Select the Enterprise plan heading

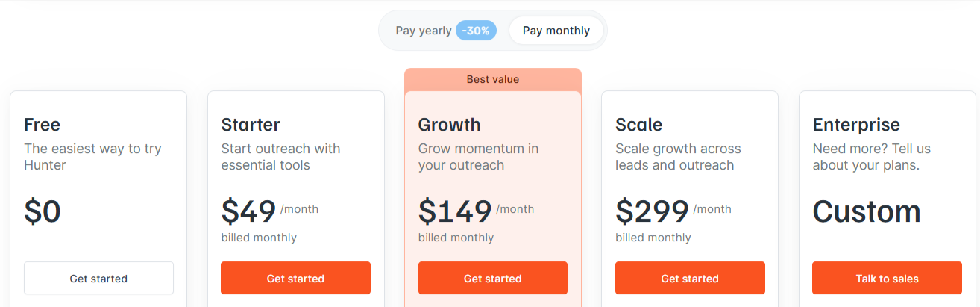(856, 125)
